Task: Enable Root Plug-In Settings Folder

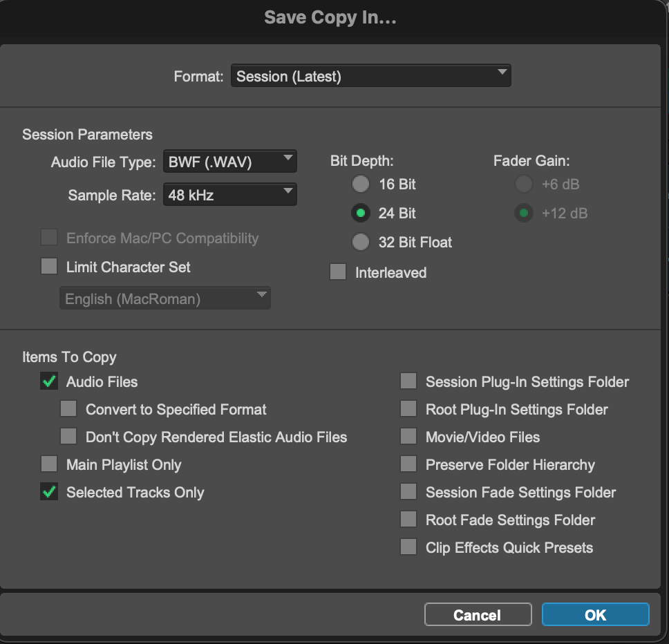Action: [x=408, y=409]
